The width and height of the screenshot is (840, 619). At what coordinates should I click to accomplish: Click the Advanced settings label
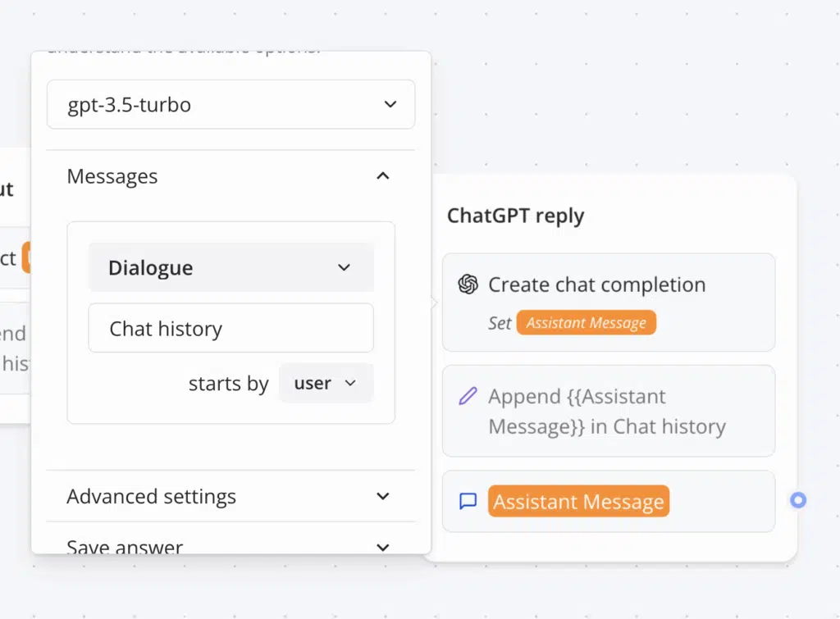pyautogui.click(x=151, y=496)
